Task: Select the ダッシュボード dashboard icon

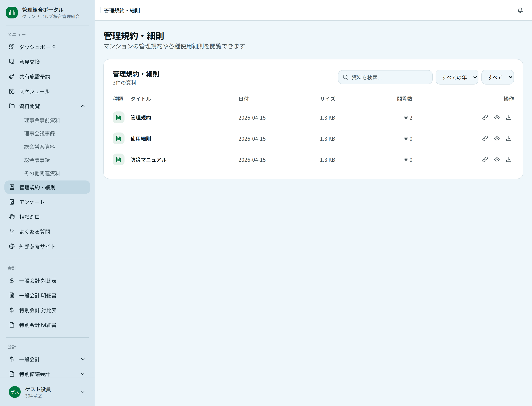Action: point(12,47)
